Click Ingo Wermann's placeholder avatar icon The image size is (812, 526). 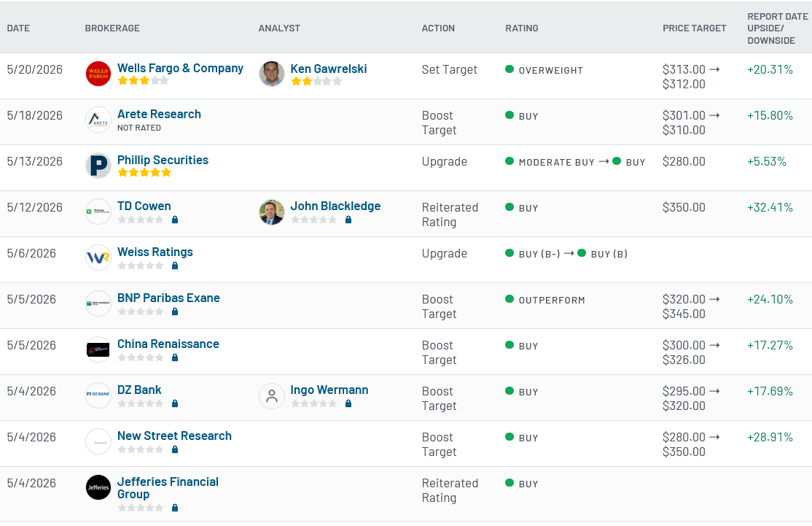pos(272,396)
